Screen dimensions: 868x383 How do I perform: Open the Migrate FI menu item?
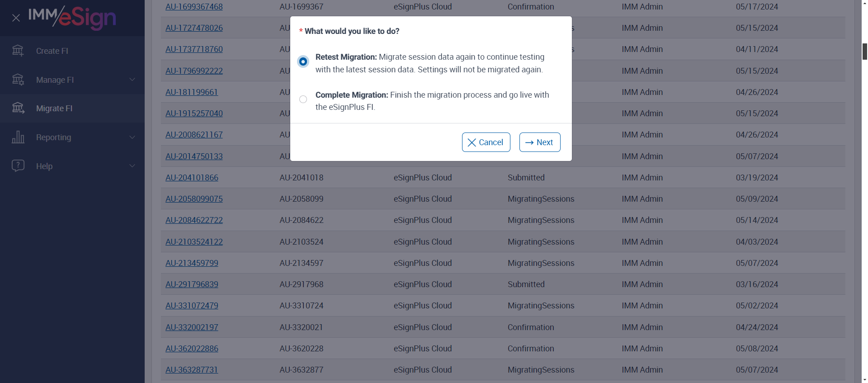click(54, 109)
